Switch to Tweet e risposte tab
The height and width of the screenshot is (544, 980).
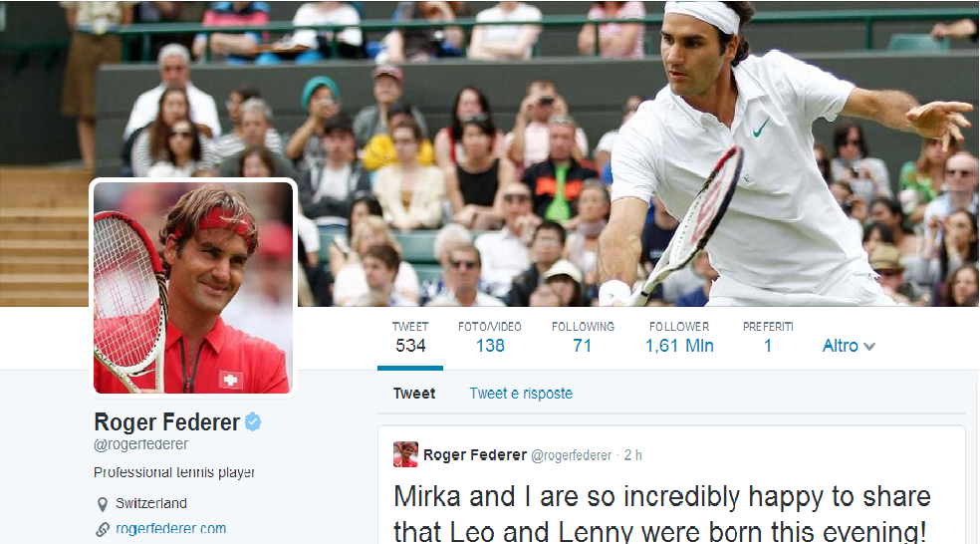point(521,394)
